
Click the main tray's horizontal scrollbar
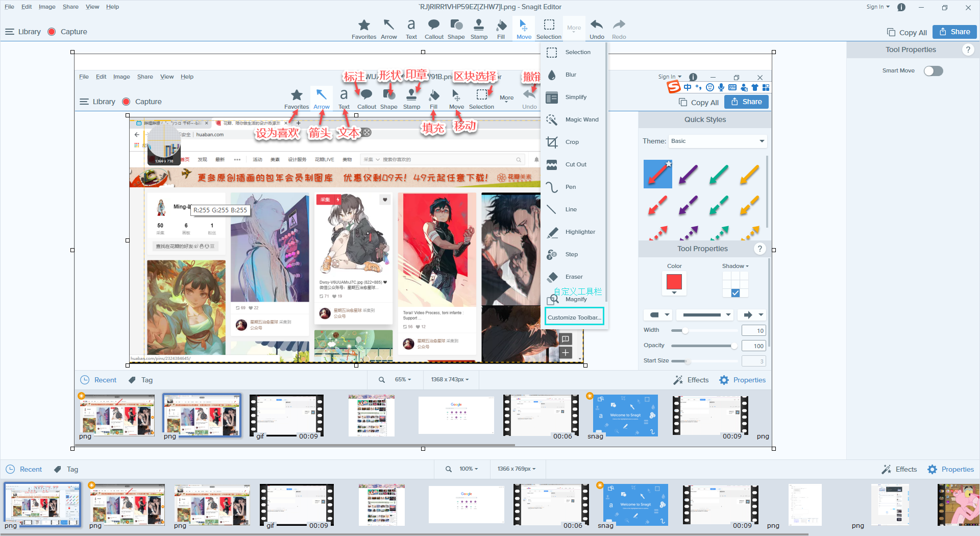point(404,534)
